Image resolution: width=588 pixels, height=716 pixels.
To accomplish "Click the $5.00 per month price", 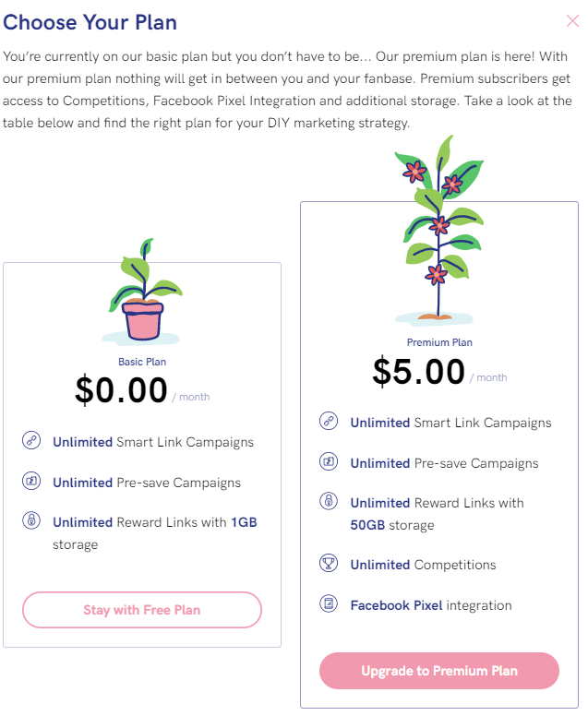I will click(x=439, y=372).
